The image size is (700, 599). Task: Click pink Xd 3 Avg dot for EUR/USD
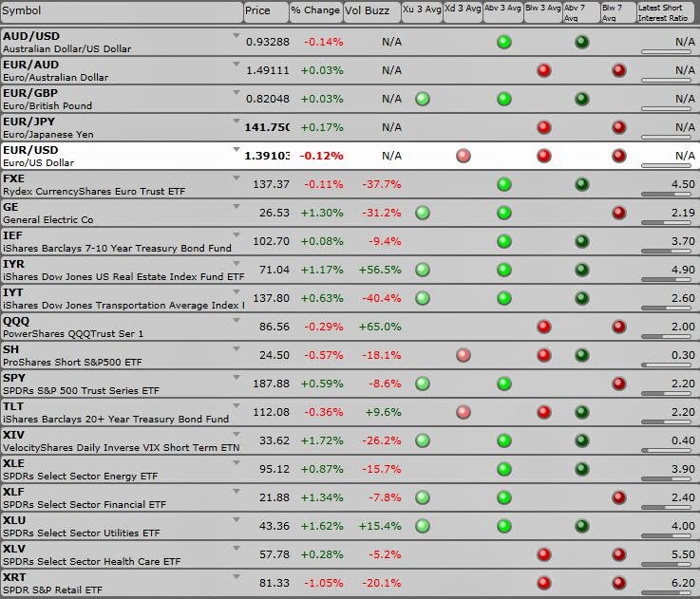click(464, 156)
